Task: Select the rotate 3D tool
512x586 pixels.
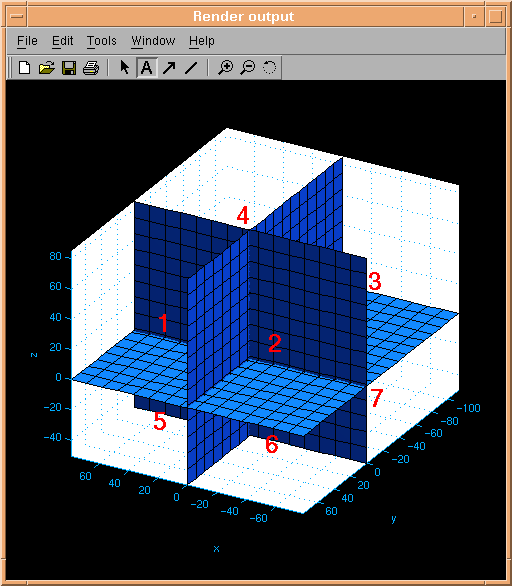Action: 269,68
